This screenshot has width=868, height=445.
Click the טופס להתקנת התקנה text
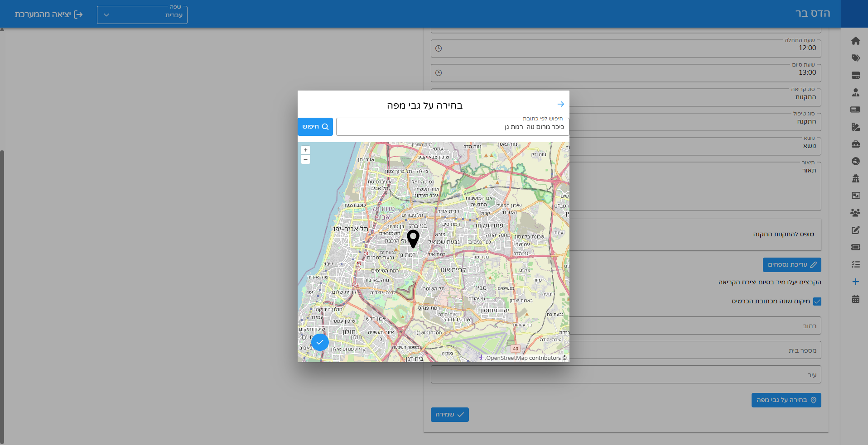(783, 234)
